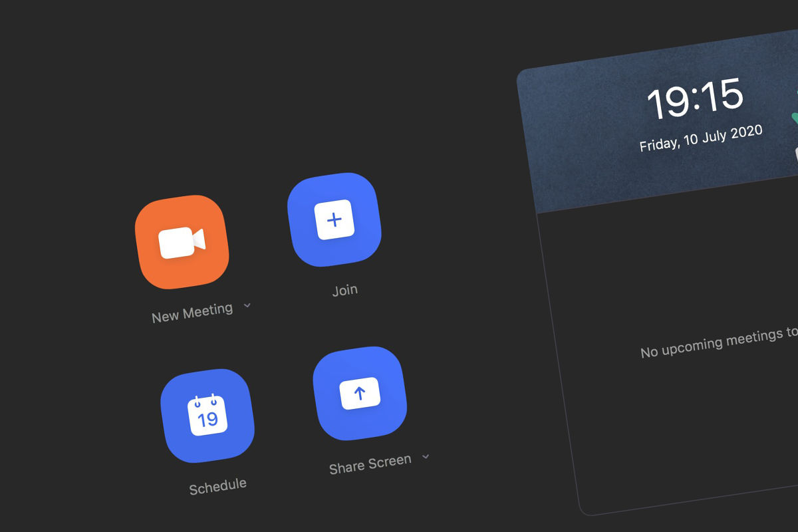Click the Share Screen arrow icon
798x532 pixels.
[360, 394]
